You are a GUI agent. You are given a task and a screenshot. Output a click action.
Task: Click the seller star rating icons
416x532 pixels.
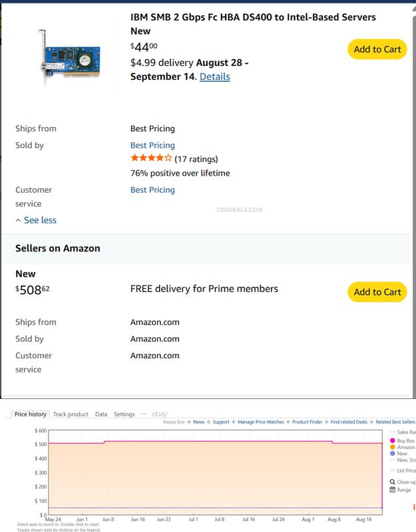tap(151, 158)
